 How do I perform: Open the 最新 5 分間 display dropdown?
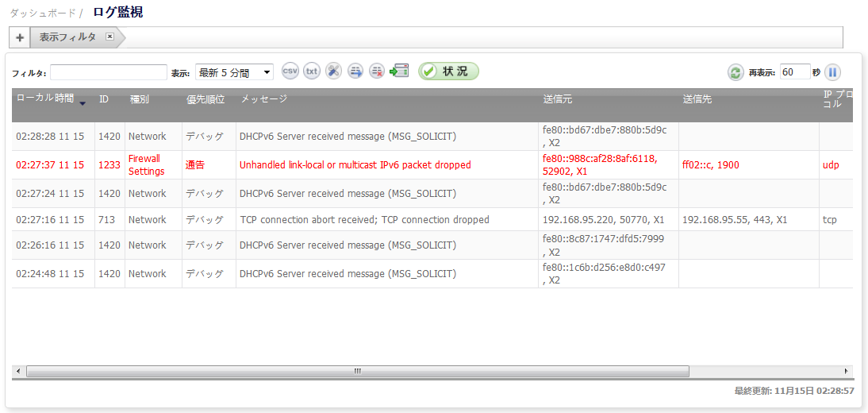[x=234, y=72]
